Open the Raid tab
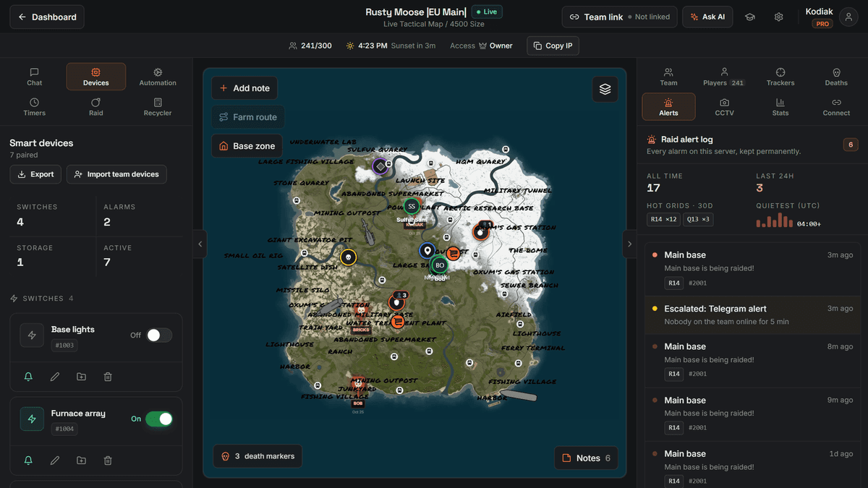This screenshot has height=488, width=868. click(x=96, y=107)
